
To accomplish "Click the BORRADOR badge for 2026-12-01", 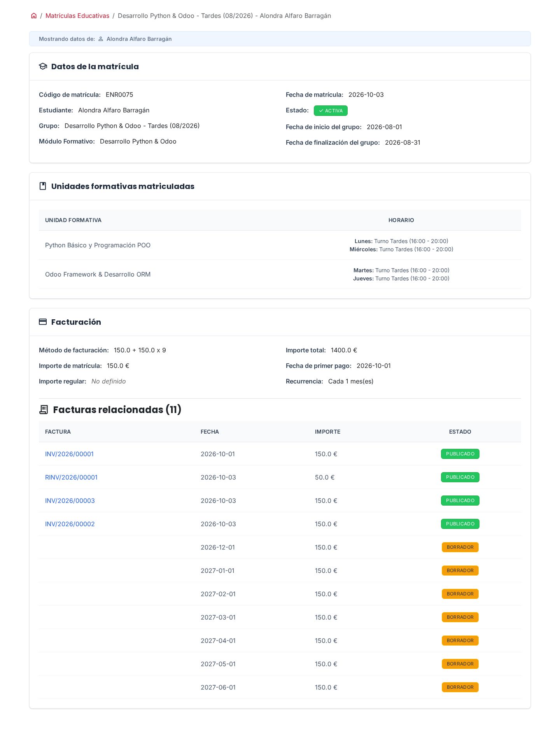I will [x=460, y=547].
